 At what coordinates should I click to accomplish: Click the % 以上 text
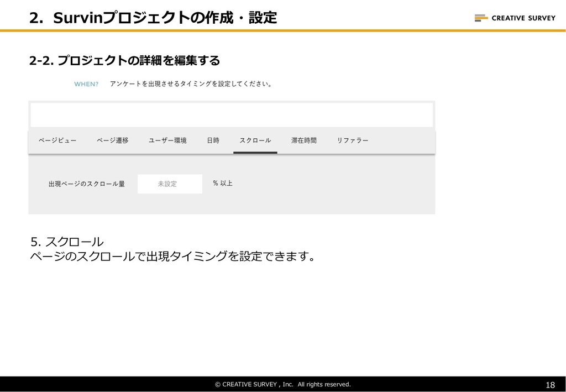click(223, 184)
